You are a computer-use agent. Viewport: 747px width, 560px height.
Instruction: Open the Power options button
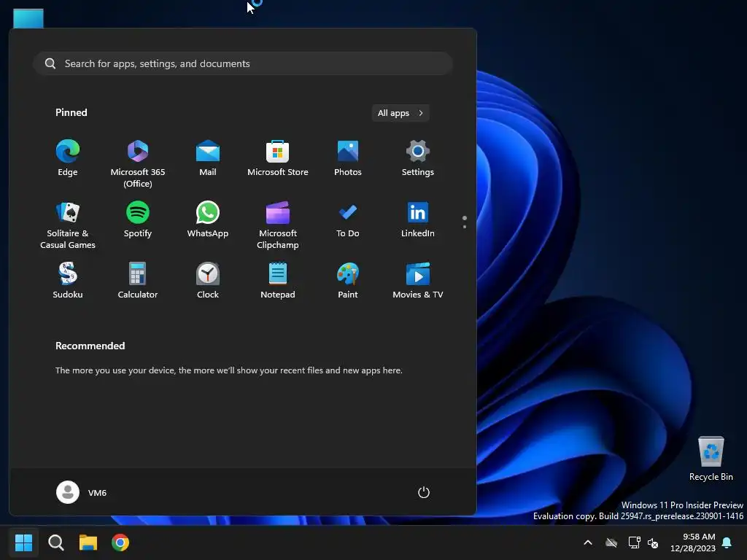point(424,492)
